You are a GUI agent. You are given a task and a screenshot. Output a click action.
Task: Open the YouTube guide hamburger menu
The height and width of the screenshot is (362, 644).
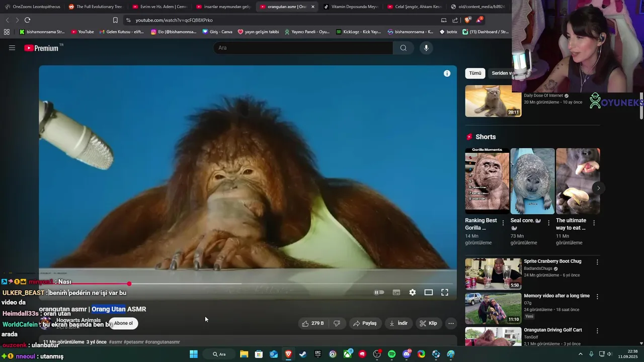click(x=12, y=48)
